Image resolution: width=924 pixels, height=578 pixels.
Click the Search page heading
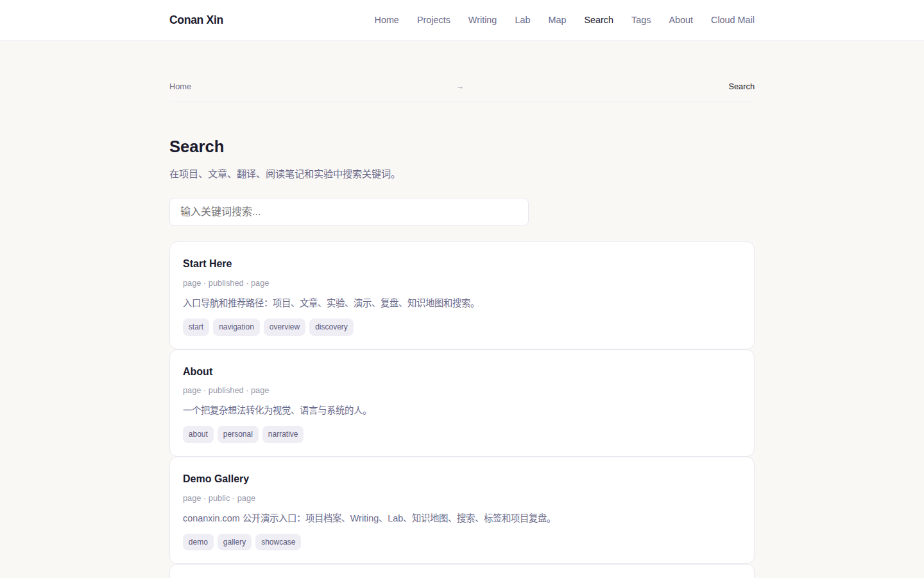tap(196, 146)
